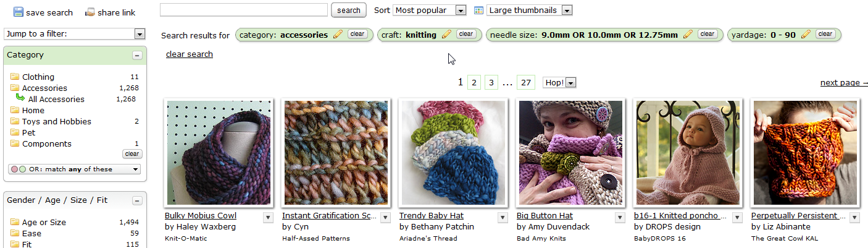Viewport: 868px width, 248px height.
Task: Click the needle size filter pencil icon
Action: (688, 35)
